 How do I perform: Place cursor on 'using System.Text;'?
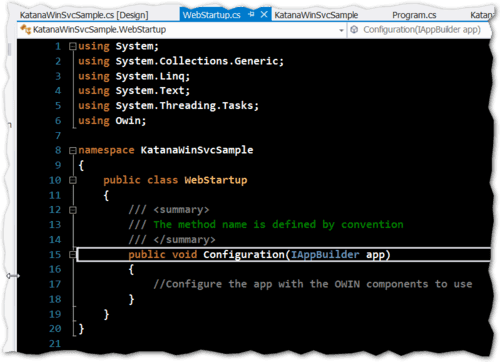click(134, 91)
